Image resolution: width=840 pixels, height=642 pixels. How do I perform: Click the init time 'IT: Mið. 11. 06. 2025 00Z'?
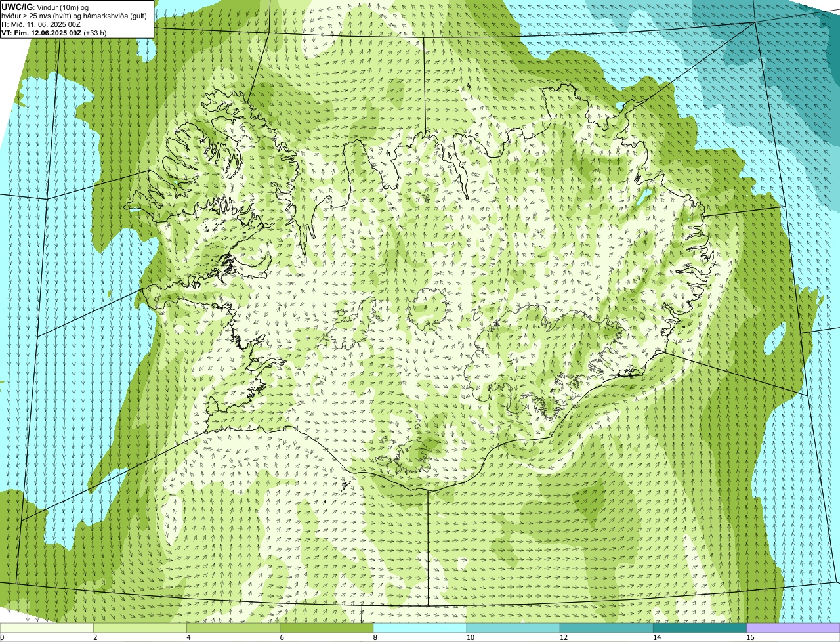click(41, 24)
